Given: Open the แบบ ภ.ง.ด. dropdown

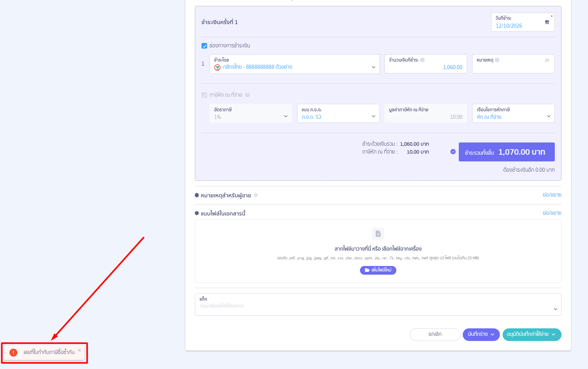Looking at the screenshot, I should [338, 113].
